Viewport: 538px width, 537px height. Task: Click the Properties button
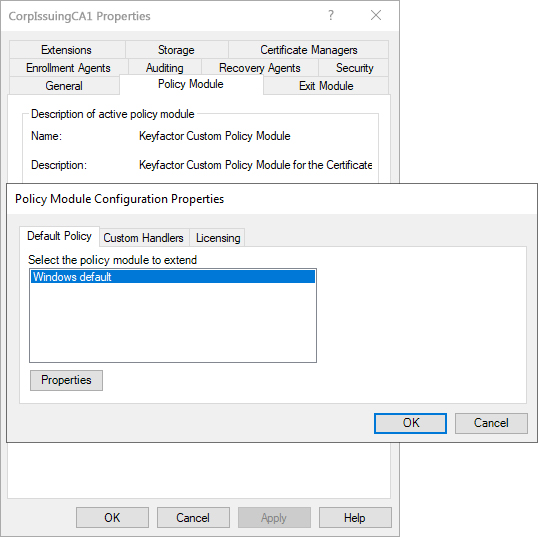tap(66, 380)
